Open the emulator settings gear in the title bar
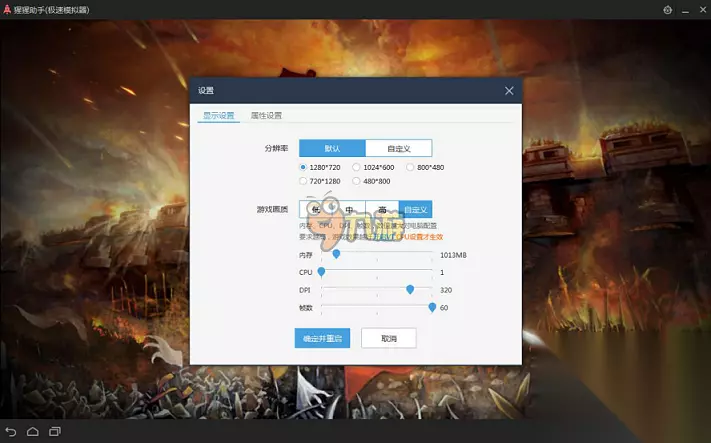This screenshot has height=443, width=711. click(x=667, y=10)
